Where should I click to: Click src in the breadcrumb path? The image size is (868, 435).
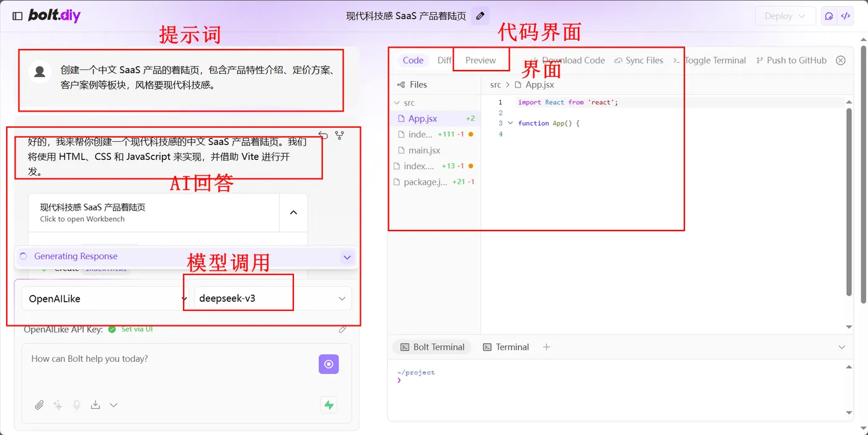[495, 85]
